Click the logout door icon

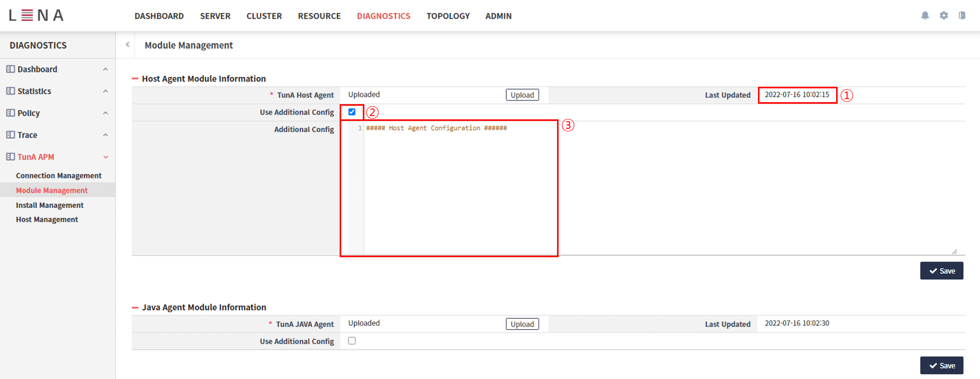click(962, 16)
